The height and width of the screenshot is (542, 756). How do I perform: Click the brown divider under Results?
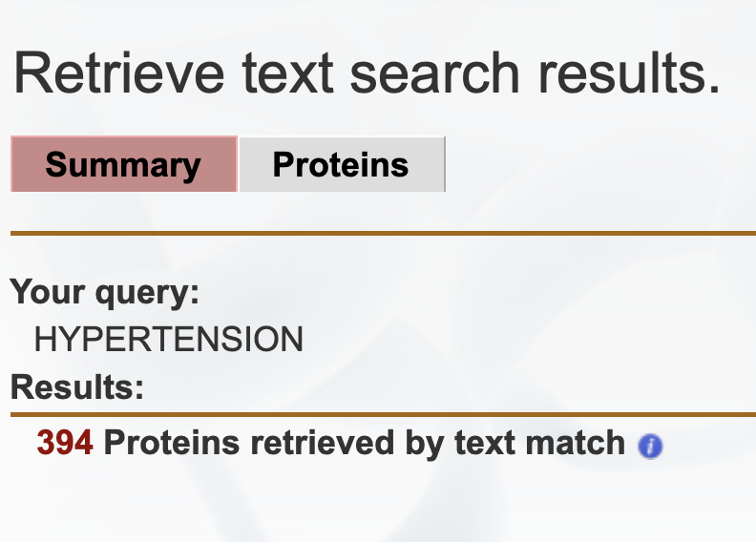coord(382,415)
